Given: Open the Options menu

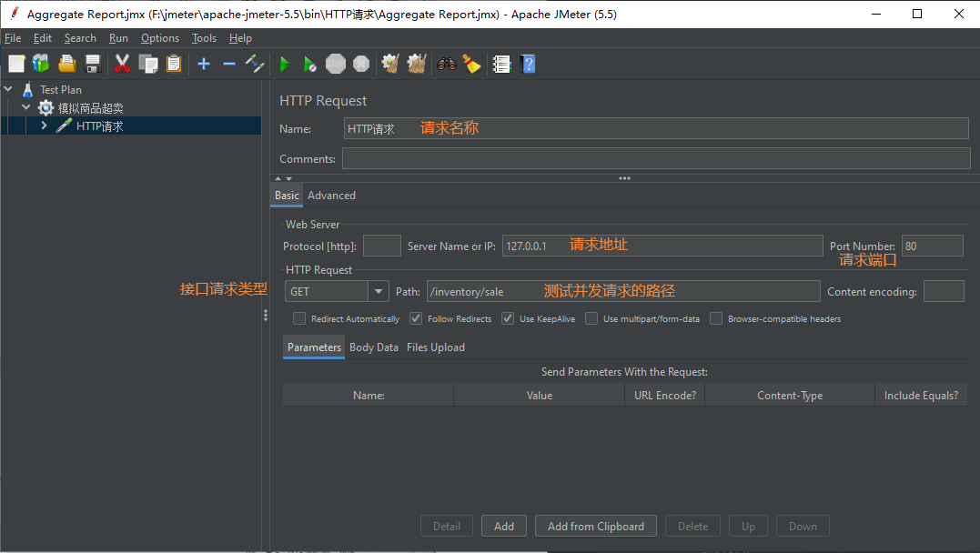Looking at the screenshot, I should pos(160,38).
